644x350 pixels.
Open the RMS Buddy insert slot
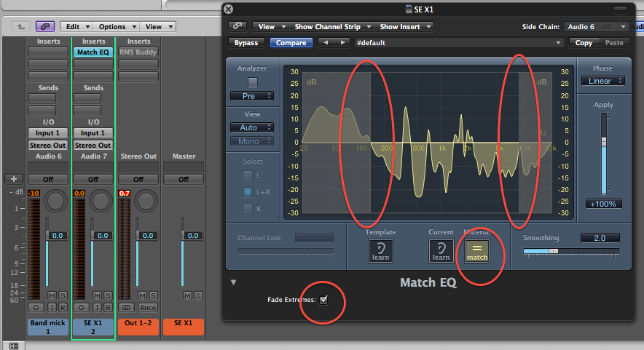tap(138, 52)
